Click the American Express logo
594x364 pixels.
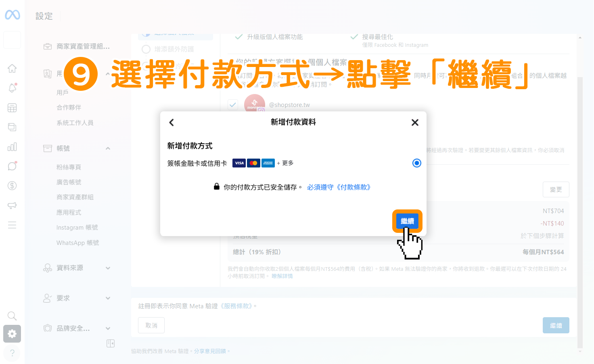click(x=268, y=163)
